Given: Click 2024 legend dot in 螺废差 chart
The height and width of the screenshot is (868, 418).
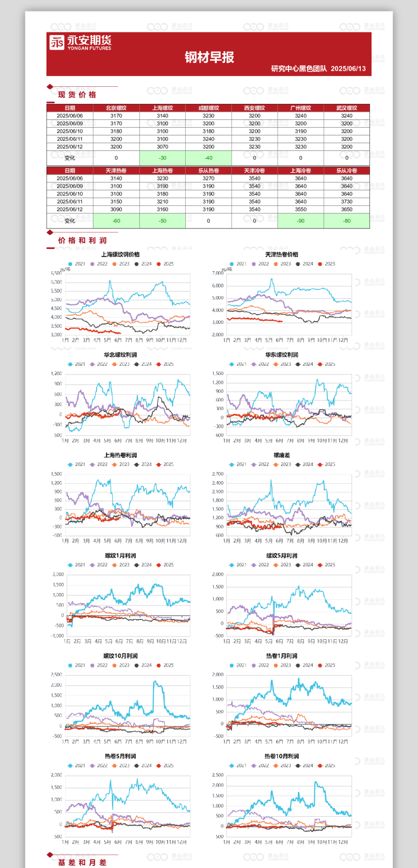Looking at the screenshot, I should click(x=298, y=464).
